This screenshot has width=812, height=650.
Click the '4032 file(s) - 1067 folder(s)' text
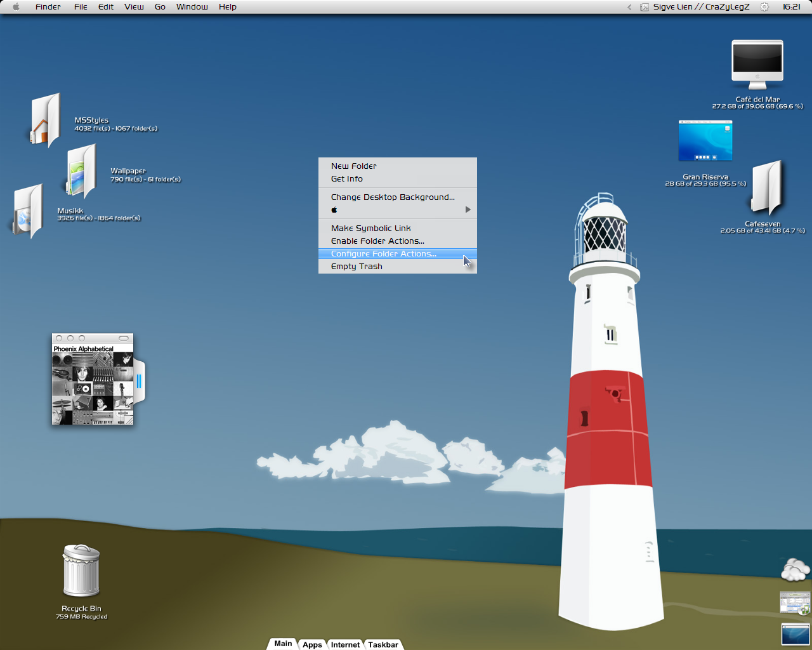click(116, 129)
